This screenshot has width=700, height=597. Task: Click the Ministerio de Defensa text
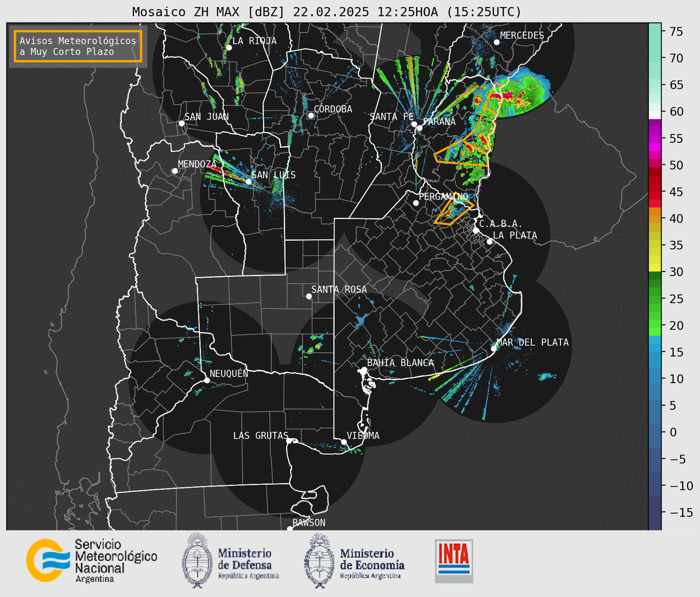(248, 564)
